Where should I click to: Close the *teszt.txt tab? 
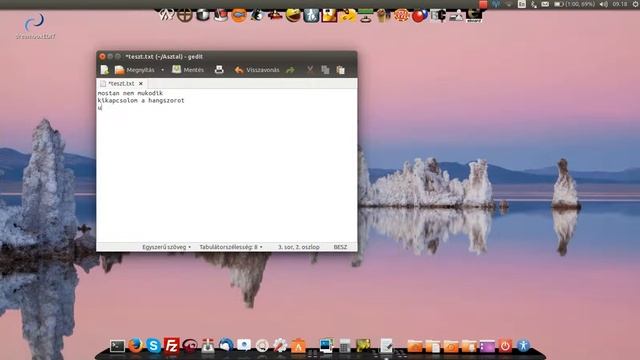coord(141,83)
